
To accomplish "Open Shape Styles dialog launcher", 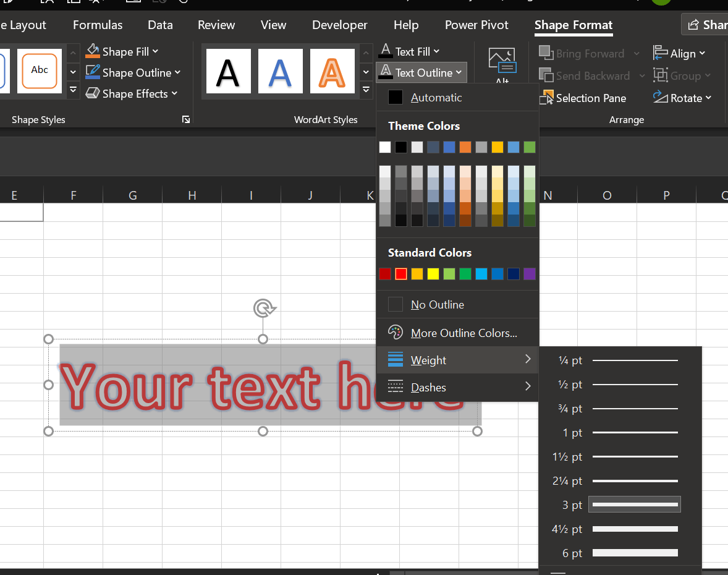I will click(x=186, y=120).
